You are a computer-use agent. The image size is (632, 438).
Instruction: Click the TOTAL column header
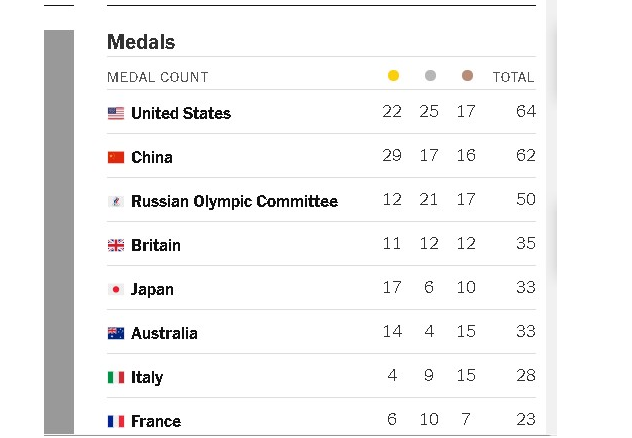click(514, 77)
